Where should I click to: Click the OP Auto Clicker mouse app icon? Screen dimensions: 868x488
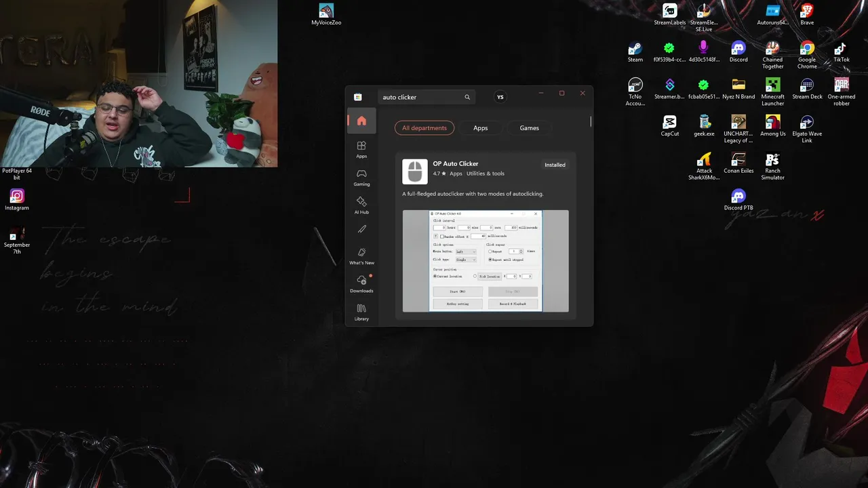415,171
